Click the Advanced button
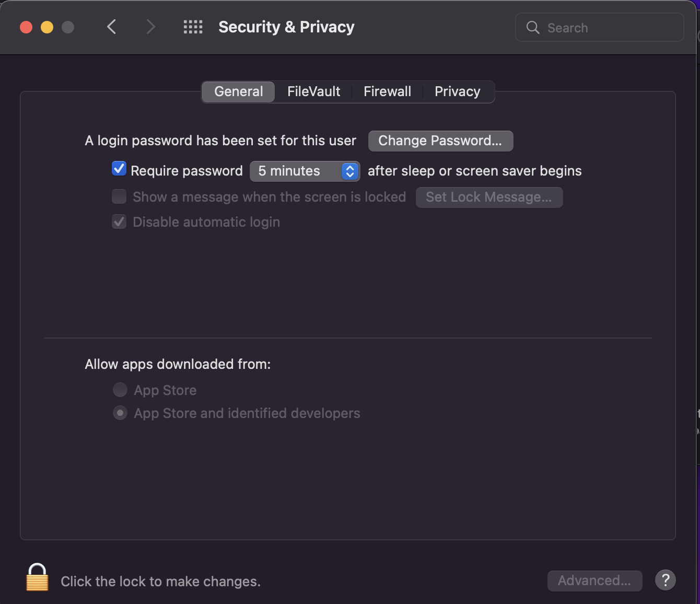Viewport: 700px width, 604px height. [594, 580]
